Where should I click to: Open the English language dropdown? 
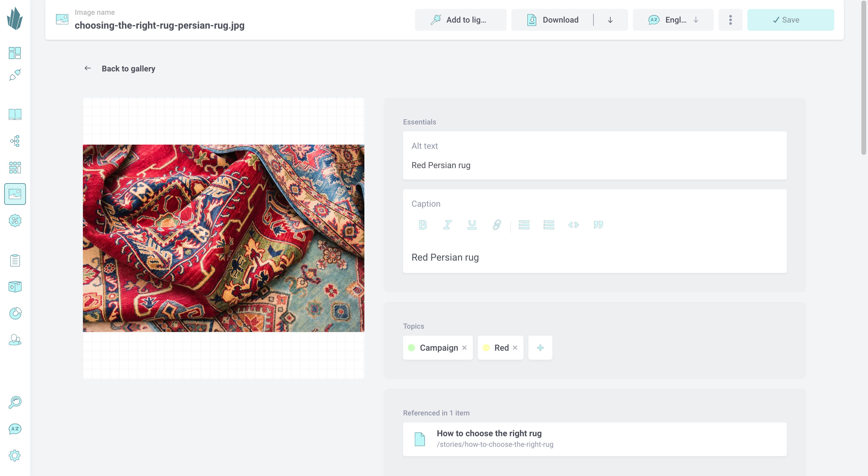click(x=673, y=20)
